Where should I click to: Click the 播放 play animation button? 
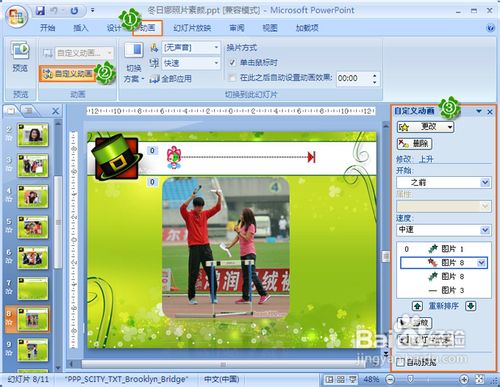tap(415, 323)
